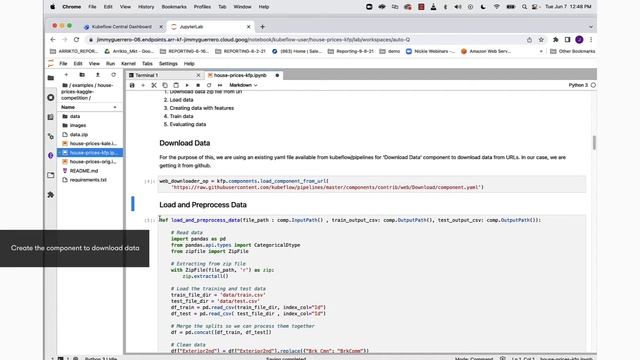Open the Nickie Webinars bookmark
The image size is (640, 360).
point(430,51)
